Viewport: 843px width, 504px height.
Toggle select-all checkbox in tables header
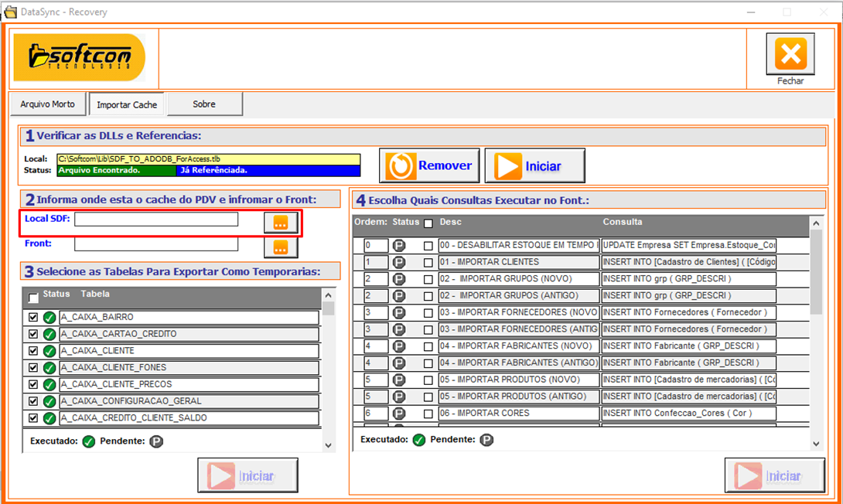[x=33, y=298]
